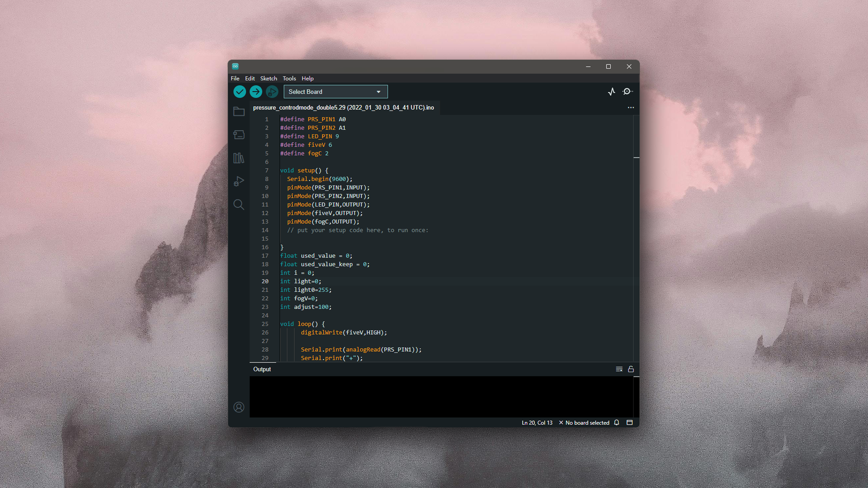Open the Library Manager sidebar panel
The width and height of the screenshot is (868, 488).
(x=239, y=158)
